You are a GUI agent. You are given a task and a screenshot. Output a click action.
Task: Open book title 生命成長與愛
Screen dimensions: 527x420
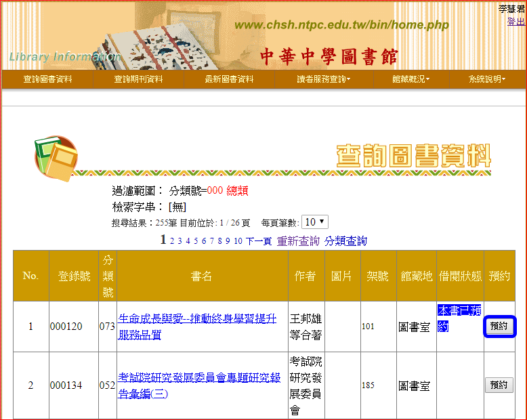pyautogui.click(x=197, y=327)
